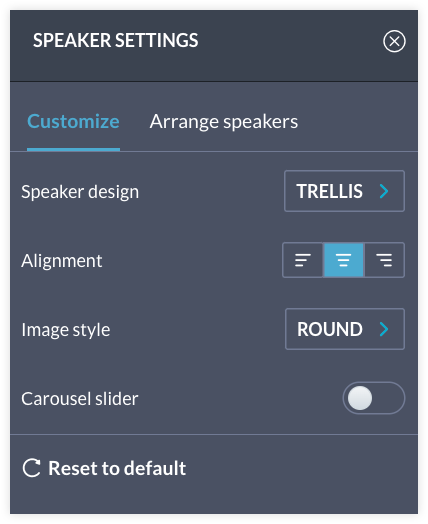Select left text alignment icon

tap(303, 260)
